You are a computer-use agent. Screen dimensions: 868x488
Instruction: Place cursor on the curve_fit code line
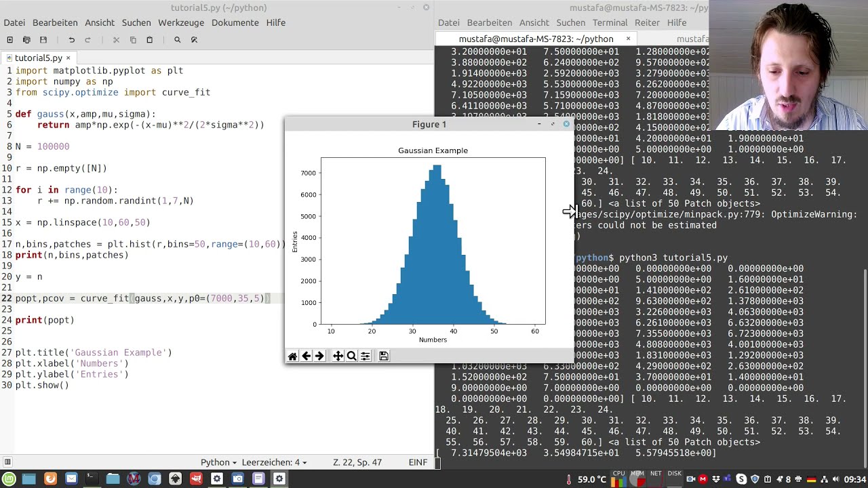[x=142, y=298]
